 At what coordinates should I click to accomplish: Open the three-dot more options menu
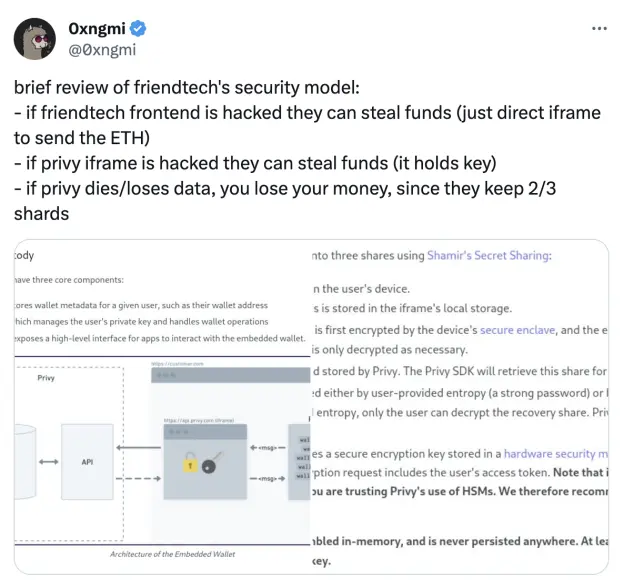pos(599,28)
